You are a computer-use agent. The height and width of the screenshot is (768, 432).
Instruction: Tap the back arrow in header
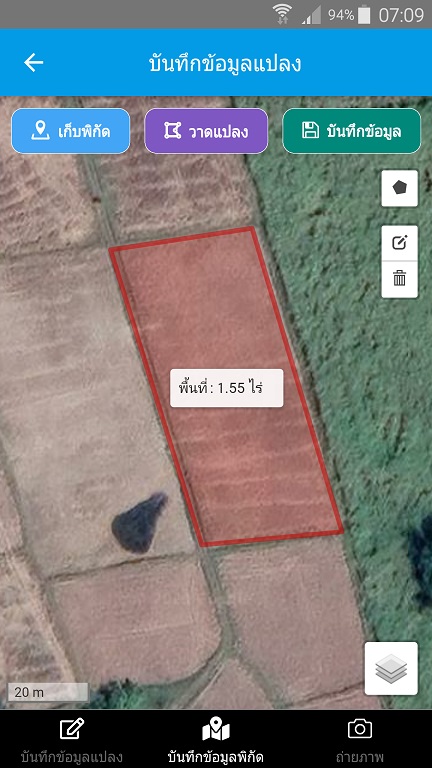coord(34,63)
